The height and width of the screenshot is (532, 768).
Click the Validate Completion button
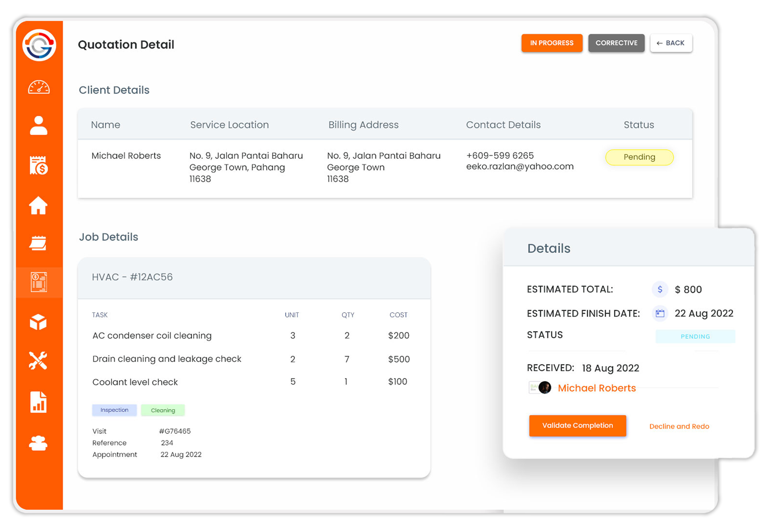point(578,426)
